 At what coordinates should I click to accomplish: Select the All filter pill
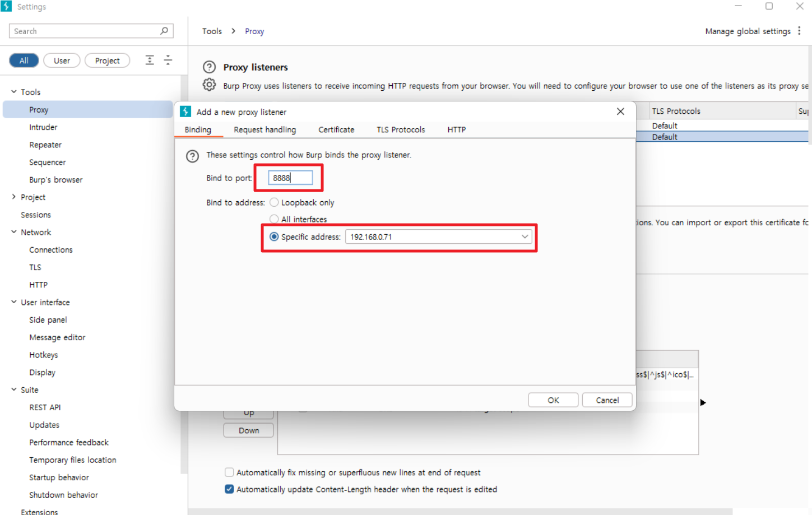click(24, 61)
